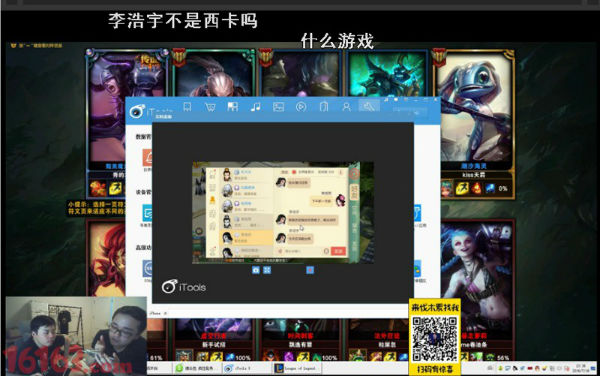Click the chat message input field
Viewport: 600px width, 376px height.
303,251
